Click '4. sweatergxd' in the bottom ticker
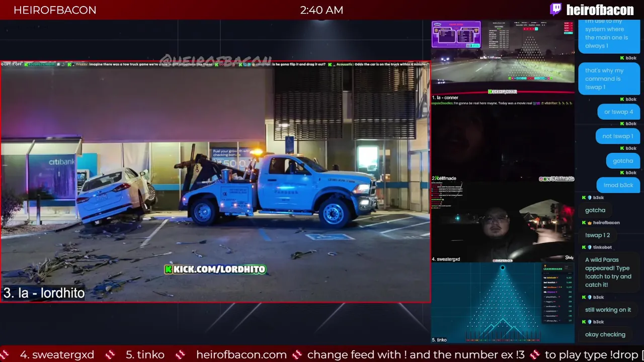This screenshot has width=644, height=362. click(x=57, y=354)
